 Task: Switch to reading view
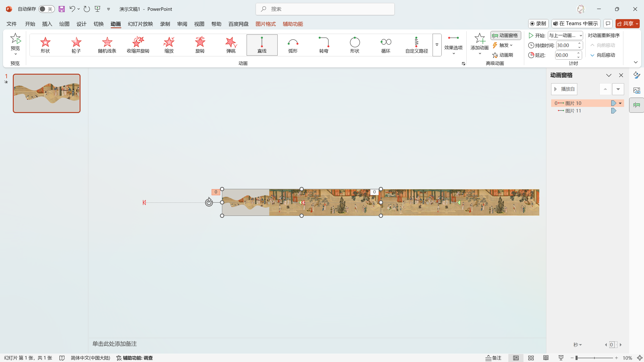pyautogui.click(x=546, y=358)
